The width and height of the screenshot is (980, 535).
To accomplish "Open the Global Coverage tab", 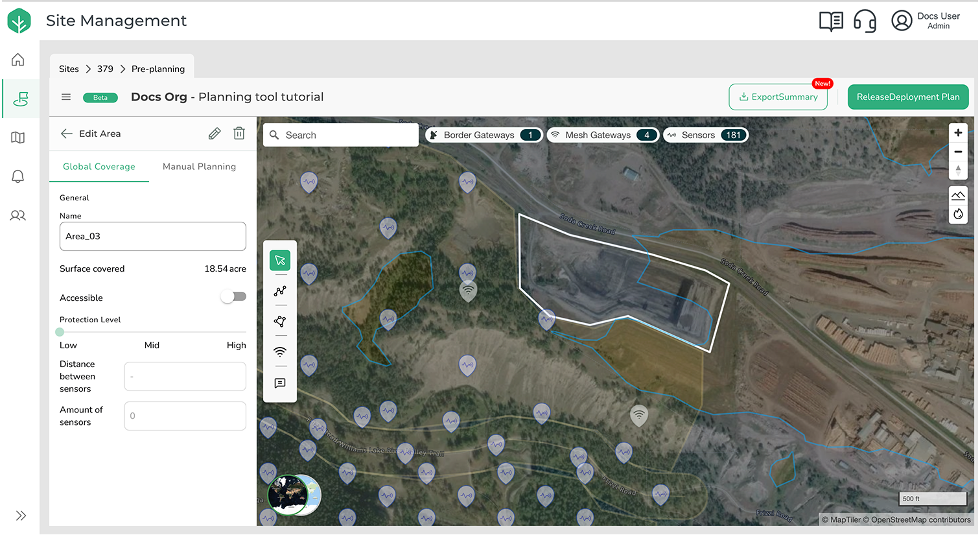I will pos(99,167).
